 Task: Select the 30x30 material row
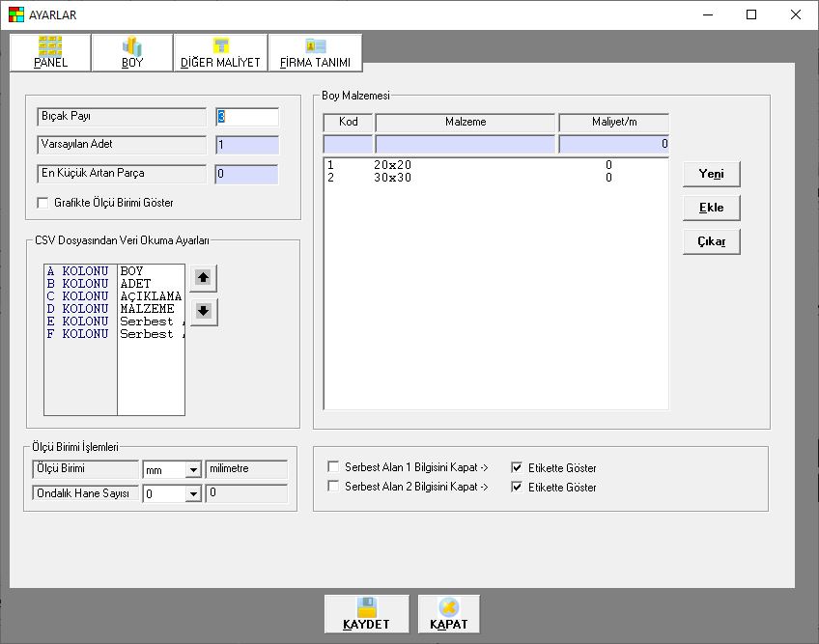coord(495,178)
